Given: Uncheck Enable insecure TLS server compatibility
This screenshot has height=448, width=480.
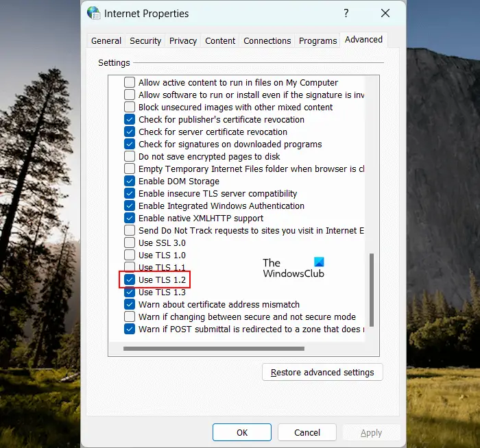Looking at the screenshot, I should pyautogui.click(x=130, y=193).
